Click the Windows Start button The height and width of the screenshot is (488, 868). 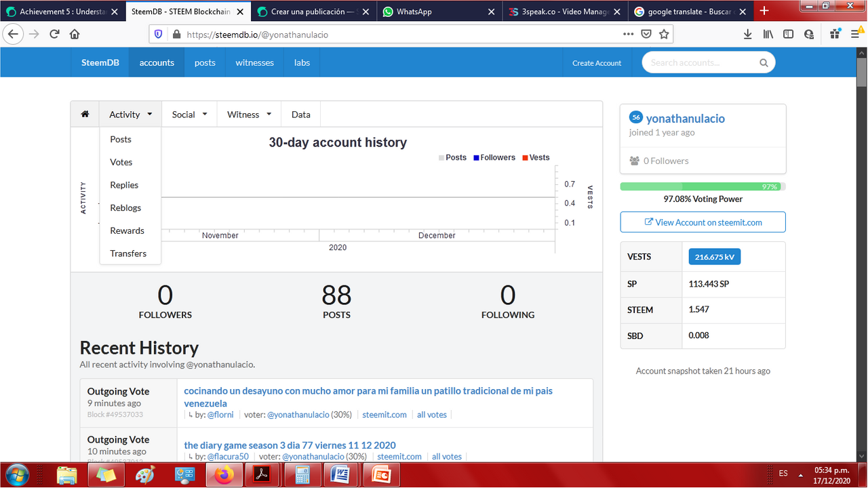(17, 474)
